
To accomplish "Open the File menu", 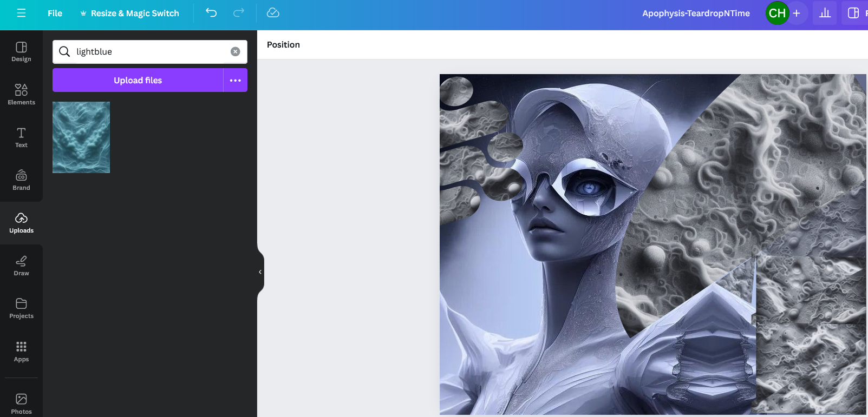I will [x=55, y=13].
